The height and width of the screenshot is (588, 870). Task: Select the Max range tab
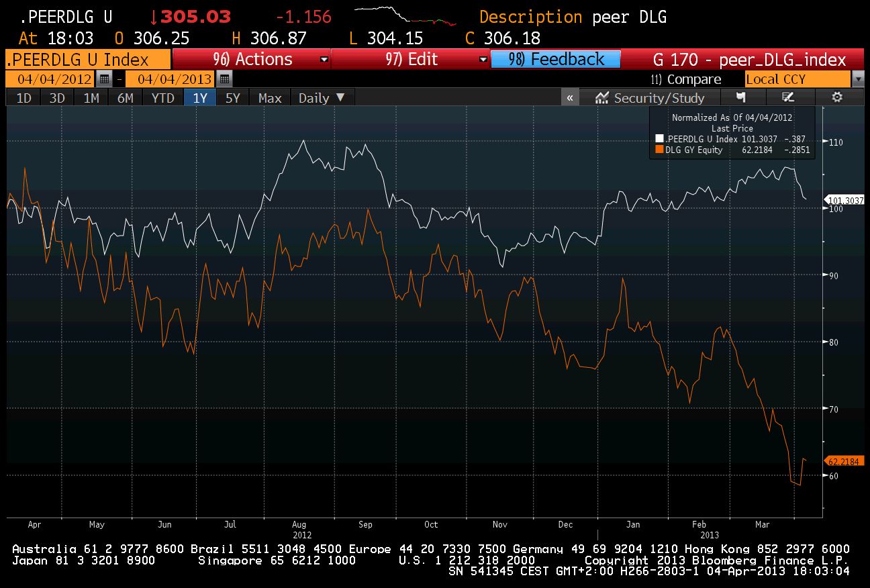click(270, 98)
